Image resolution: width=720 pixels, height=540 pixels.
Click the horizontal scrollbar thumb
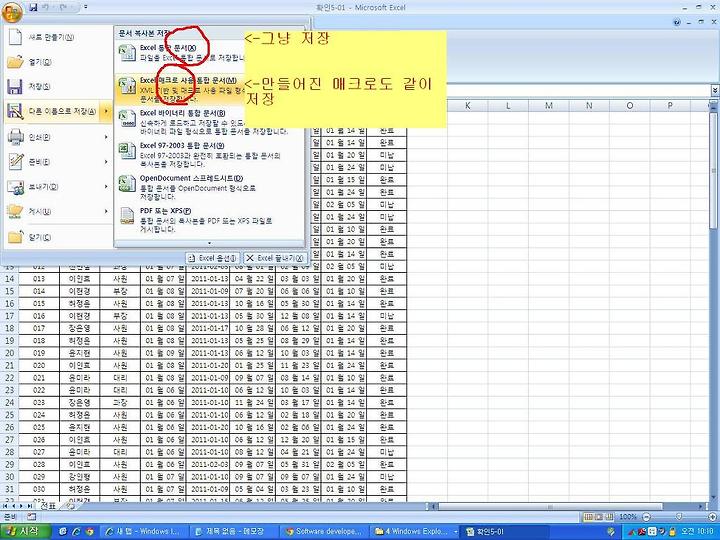[550, 506]
